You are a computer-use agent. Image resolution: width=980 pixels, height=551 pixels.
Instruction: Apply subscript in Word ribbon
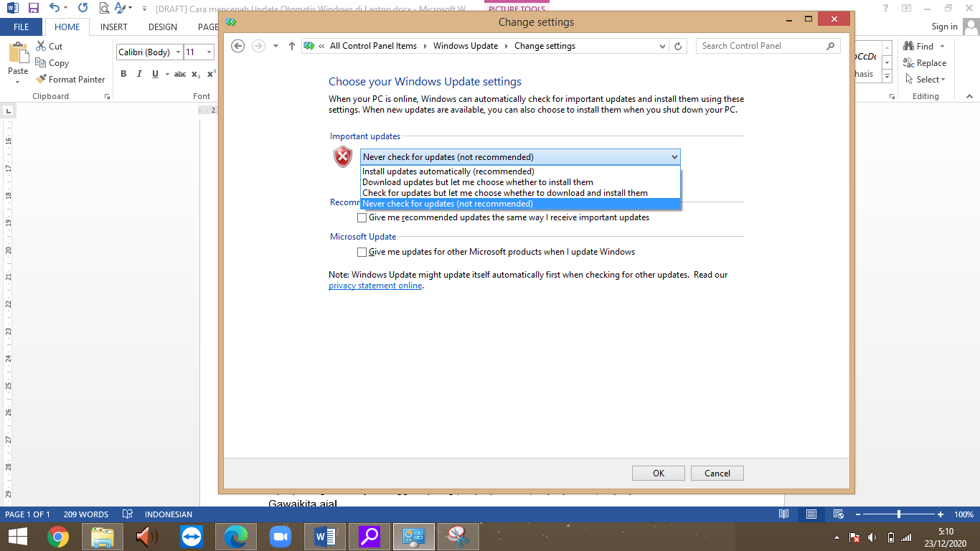click(x=196, y=74)
